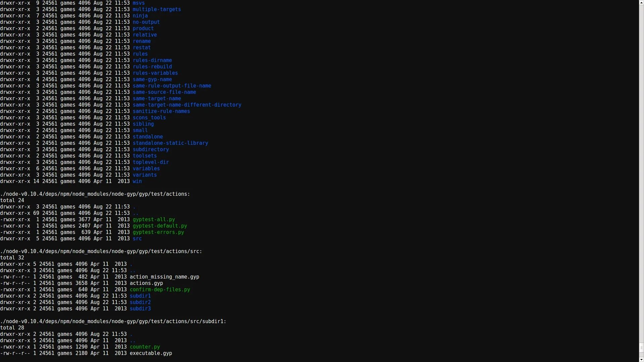Click the scons_tools directory name
The height and width of the screenshot is (362, 644).
coord(149,118)
